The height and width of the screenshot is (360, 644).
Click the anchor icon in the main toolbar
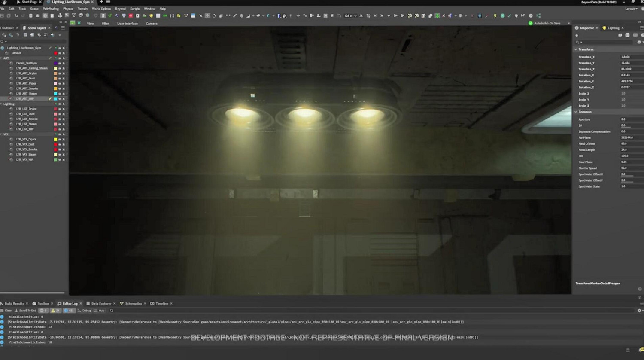tap(60, 16)
